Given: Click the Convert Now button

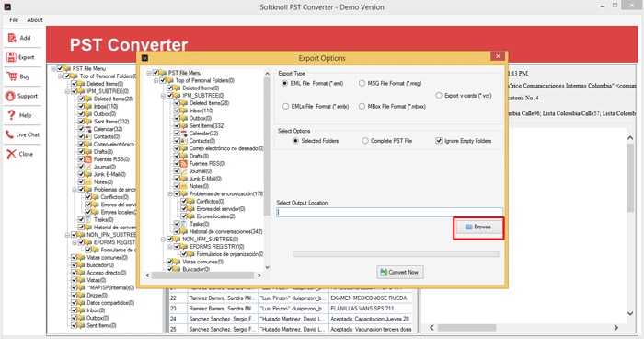Looking at the screenshot, I should coord(400,272).
